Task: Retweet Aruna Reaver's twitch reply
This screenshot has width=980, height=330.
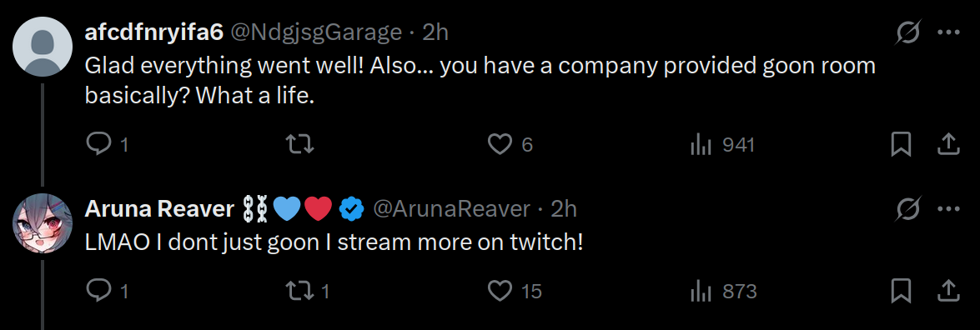Action: [307, 291]
